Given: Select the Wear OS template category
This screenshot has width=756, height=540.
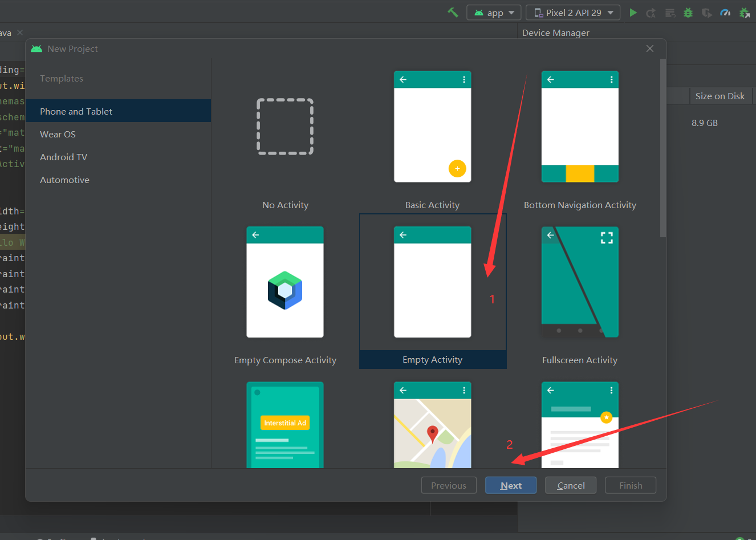Looking at the screenshot, I should click(58, 134).
